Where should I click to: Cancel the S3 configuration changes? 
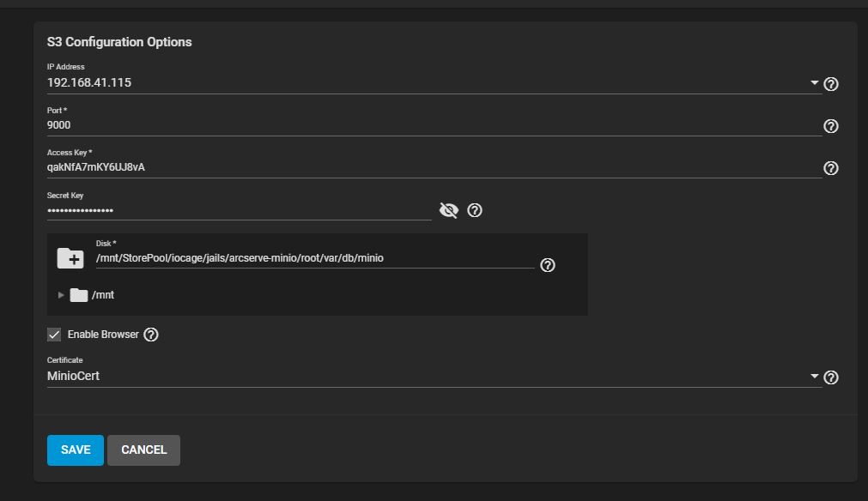pyautogui.click(x=144, y=450)
